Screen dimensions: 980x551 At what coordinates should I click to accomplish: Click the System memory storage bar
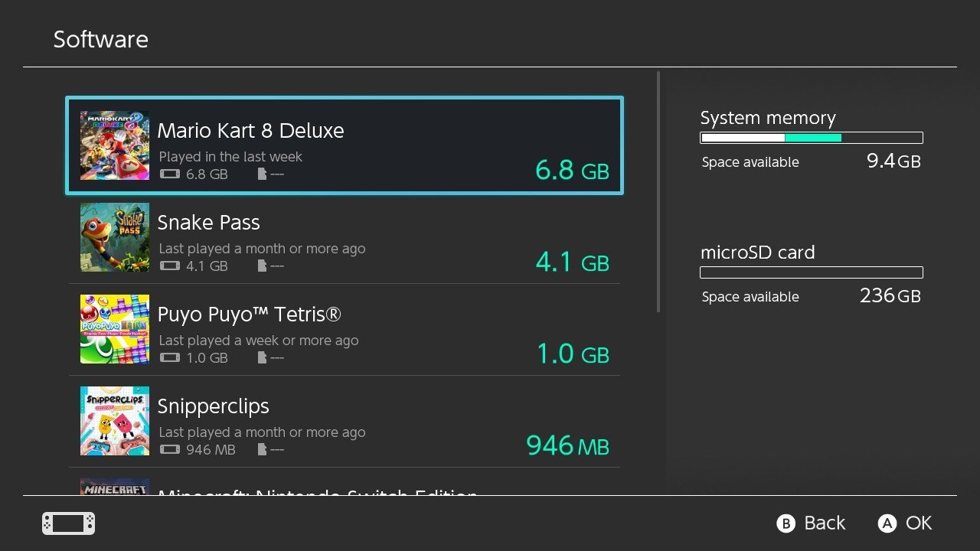coord(811,138)
